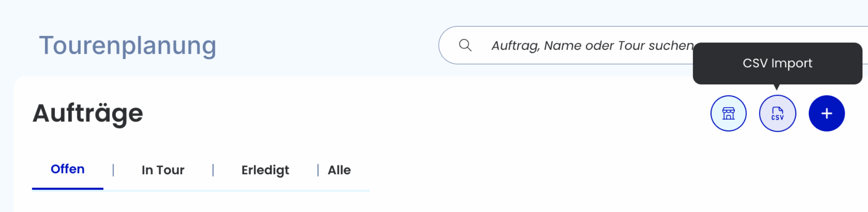The width and height of the screenshot is (868, 212).
Task: Select the Alle tab
Action: pos(339,170)
